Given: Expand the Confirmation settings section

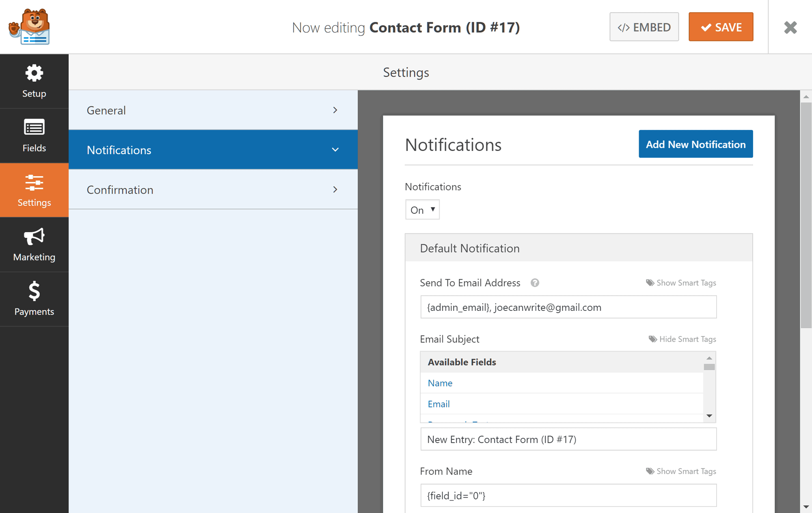Looking at the screenshot, I should coord(213,190).
